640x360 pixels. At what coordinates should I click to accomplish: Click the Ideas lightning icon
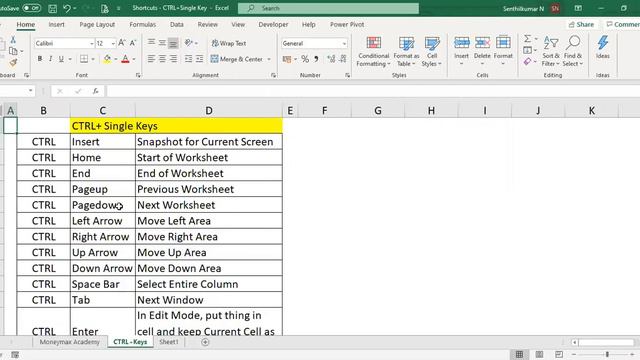tap(603, 47)
